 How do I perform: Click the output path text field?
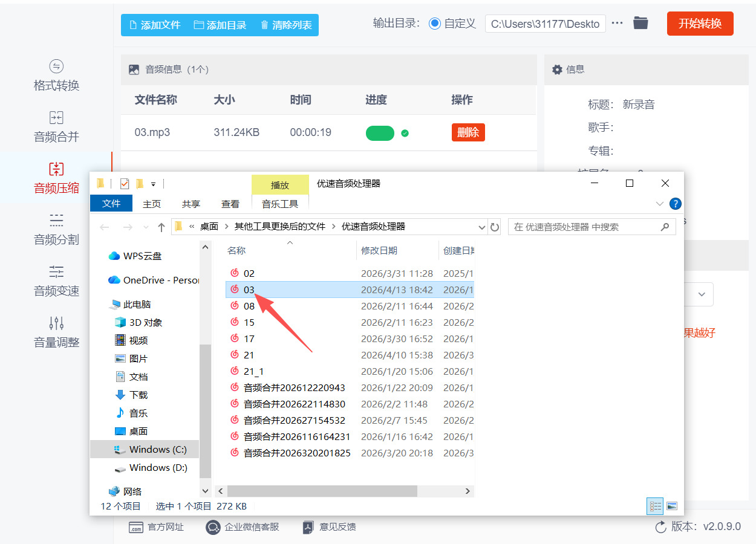point(546,24)
